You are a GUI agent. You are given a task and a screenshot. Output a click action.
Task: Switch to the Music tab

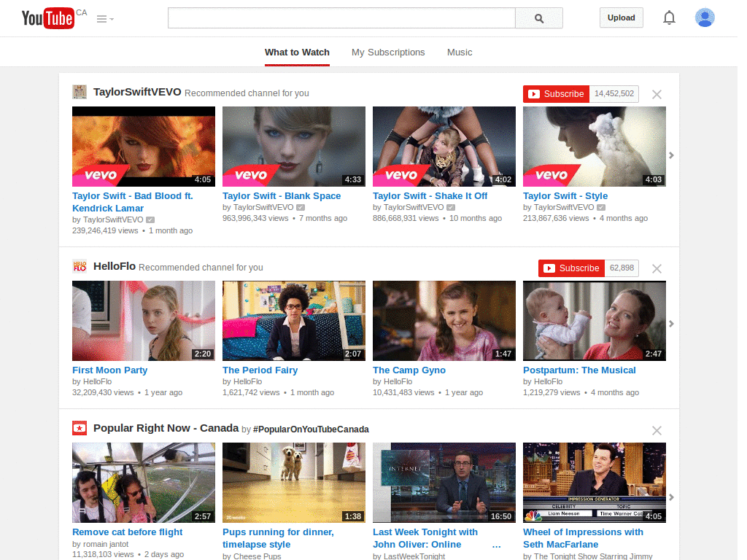click(460, 52)
